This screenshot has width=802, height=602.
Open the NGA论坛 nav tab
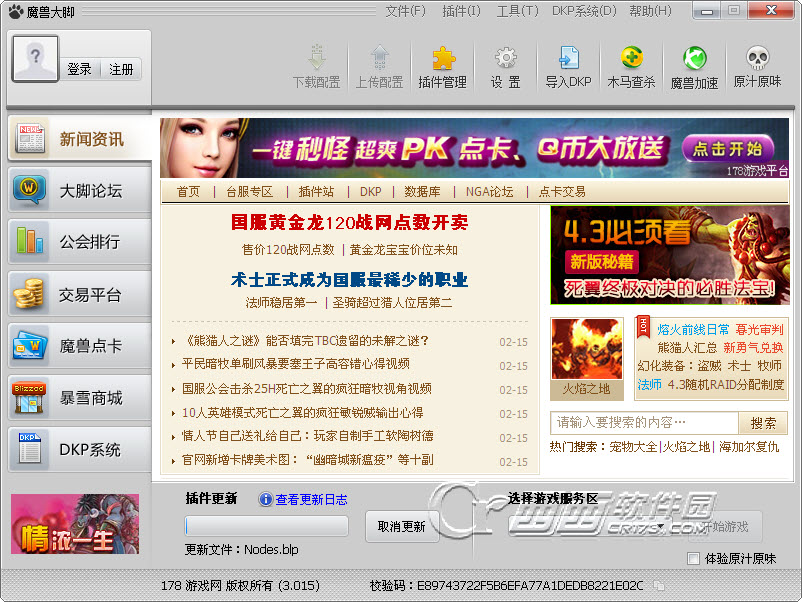(x=489, y=192)
